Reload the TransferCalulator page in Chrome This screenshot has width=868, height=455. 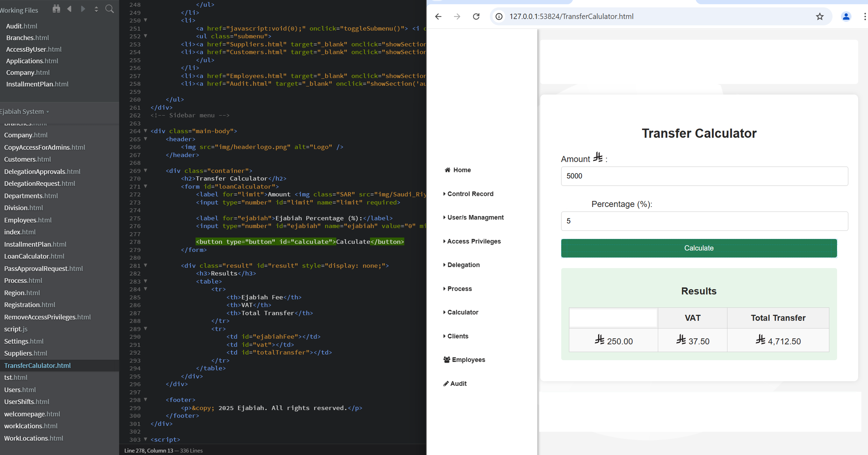click(476, 16)
